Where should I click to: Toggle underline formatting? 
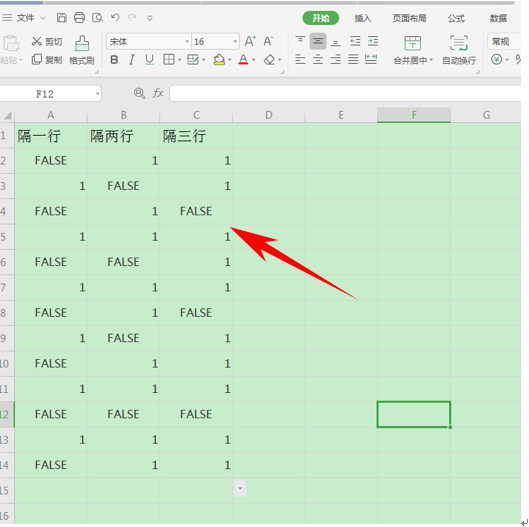pos(149,60)
